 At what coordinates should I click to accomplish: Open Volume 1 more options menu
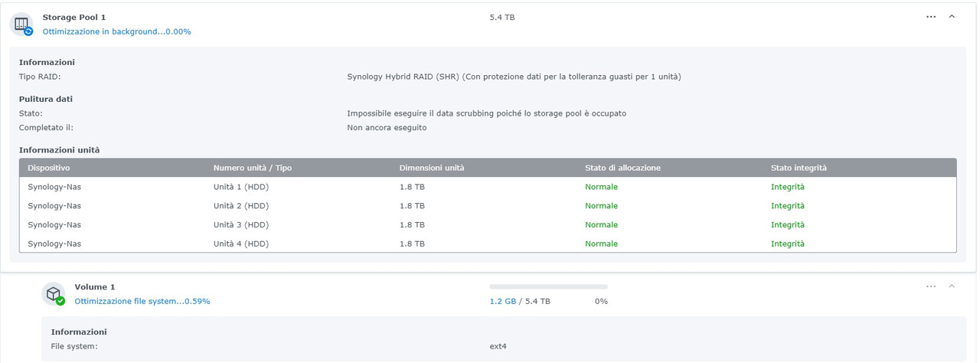point(931,286)
